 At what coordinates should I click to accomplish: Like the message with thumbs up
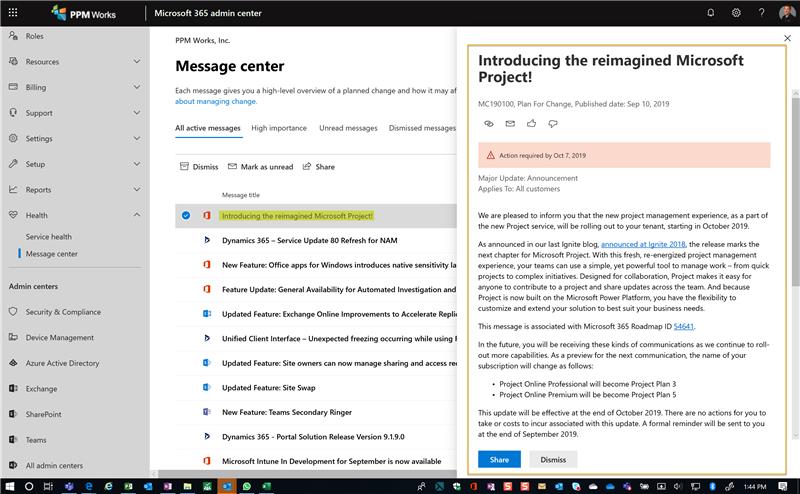[531, 124]
